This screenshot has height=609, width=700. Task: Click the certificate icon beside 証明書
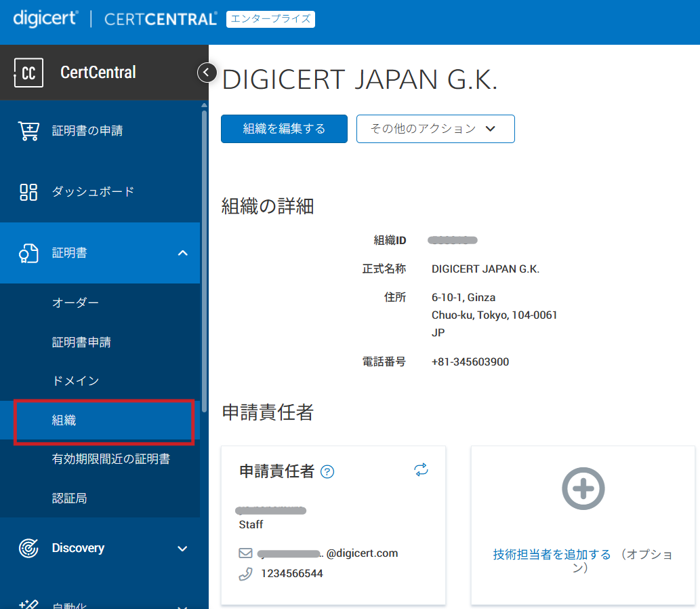tap(28, 254)
